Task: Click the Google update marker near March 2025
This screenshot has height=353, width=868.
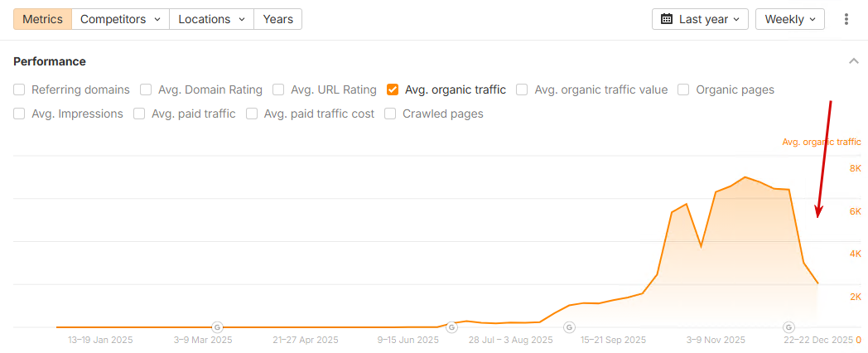Action: click(218, 327)
